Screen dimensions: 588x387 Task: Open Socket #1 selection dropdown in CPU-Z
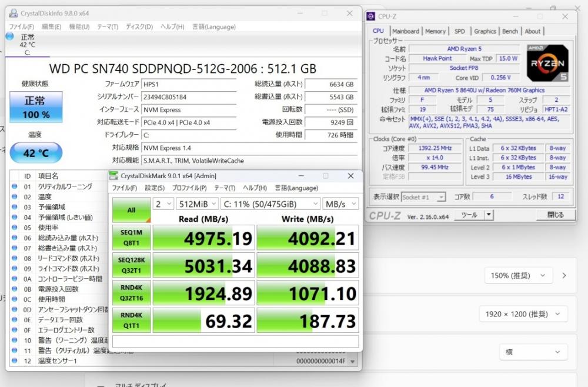point(423,197)
